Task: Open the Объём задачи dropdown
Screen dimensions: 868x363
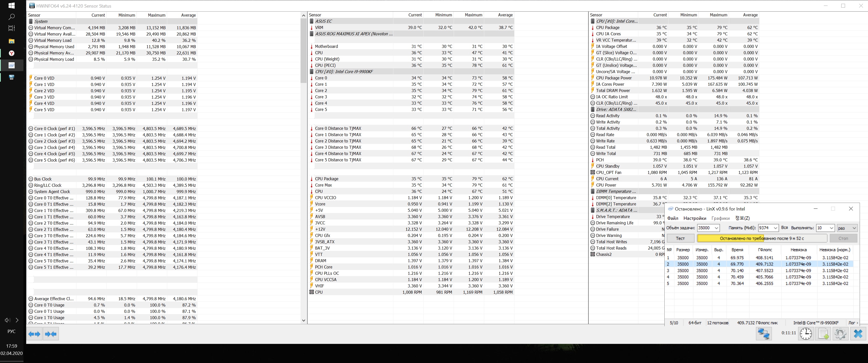Action: 716,228
